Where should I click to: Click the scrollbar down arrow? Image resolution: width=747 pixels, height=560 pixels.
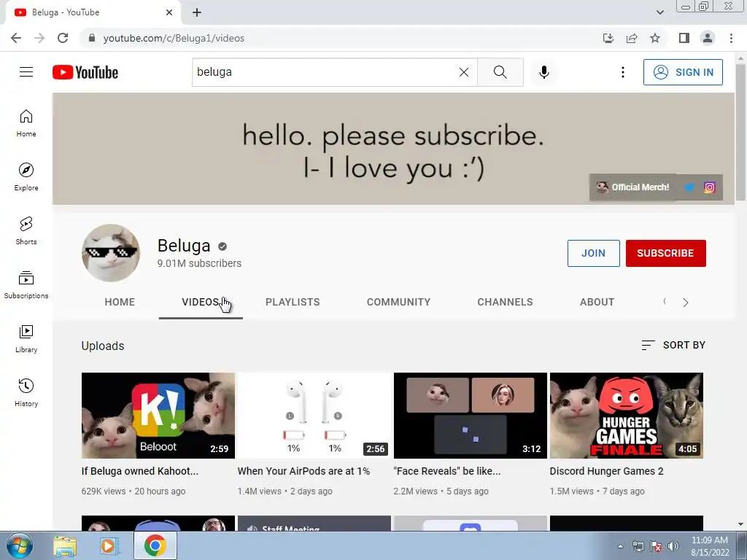click(740, 524)
